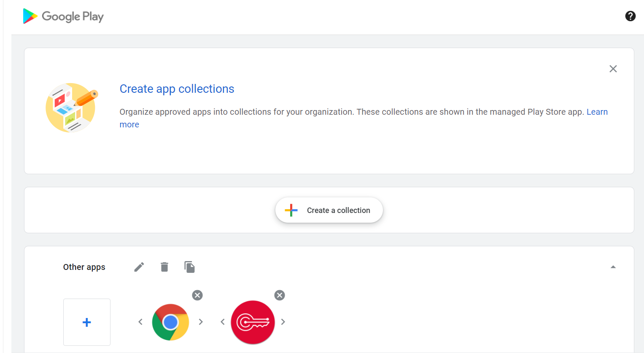Click the Learn more link
The image size is (644, 353).
coord(597,112)
